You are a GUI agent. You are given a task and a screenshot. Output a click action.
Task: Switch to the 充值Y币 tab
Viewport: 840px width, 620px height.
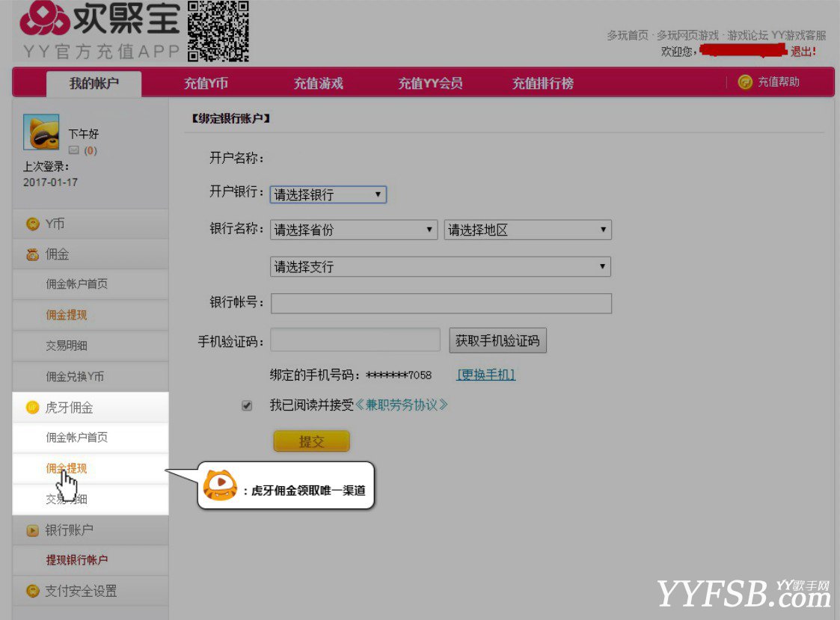click(x=206, y=84)
